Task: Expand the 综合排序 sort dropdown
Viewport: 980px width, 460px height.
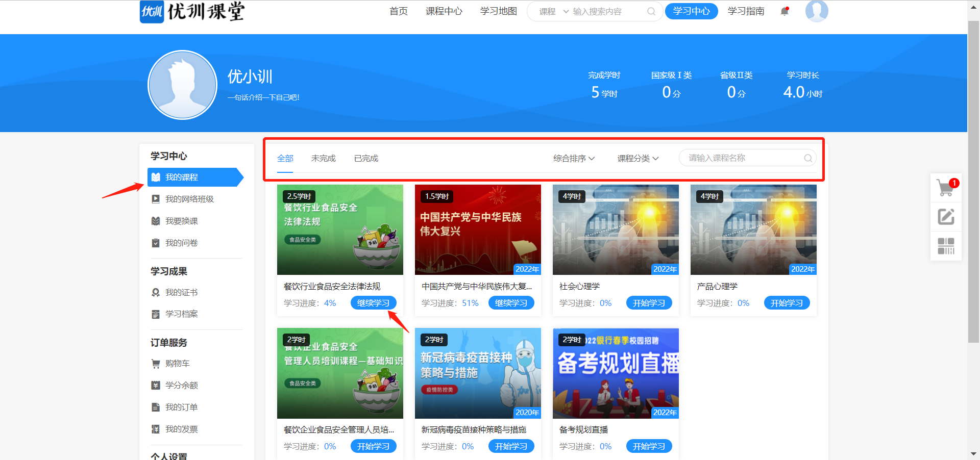Action: pos(574,159)
